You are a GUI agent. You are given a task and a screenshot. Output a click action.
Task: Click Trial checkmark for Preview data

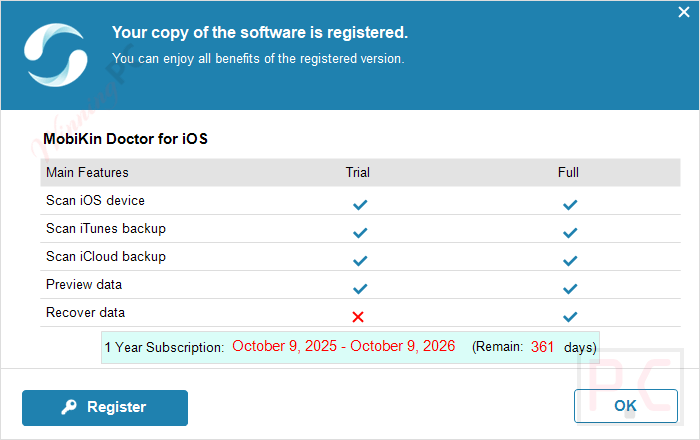point(360,289)
